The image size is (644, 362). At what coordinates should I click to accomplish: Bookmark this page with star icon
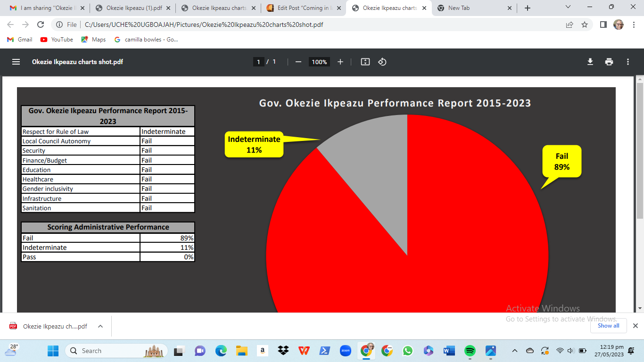point(585,25)
